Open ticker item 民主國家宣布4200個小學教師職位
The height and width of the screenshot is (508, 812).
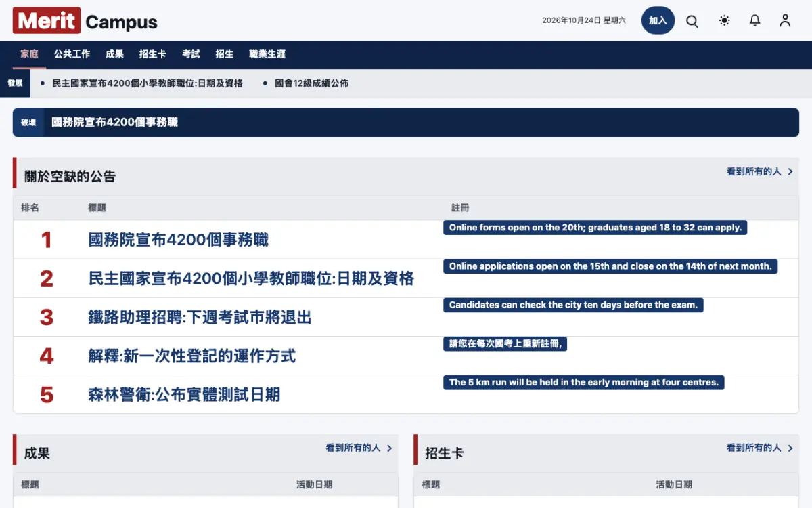point(147,83)
